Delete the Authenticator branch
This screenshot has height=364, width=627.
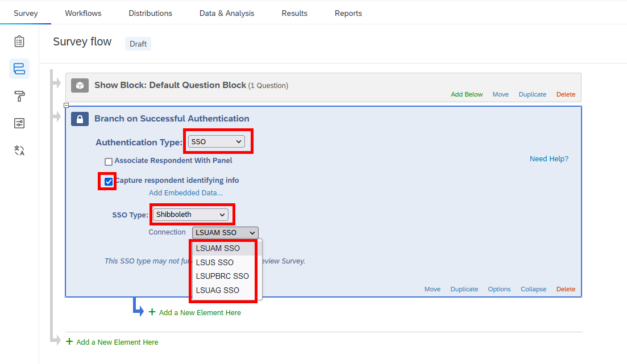click(x=566, y=289)
